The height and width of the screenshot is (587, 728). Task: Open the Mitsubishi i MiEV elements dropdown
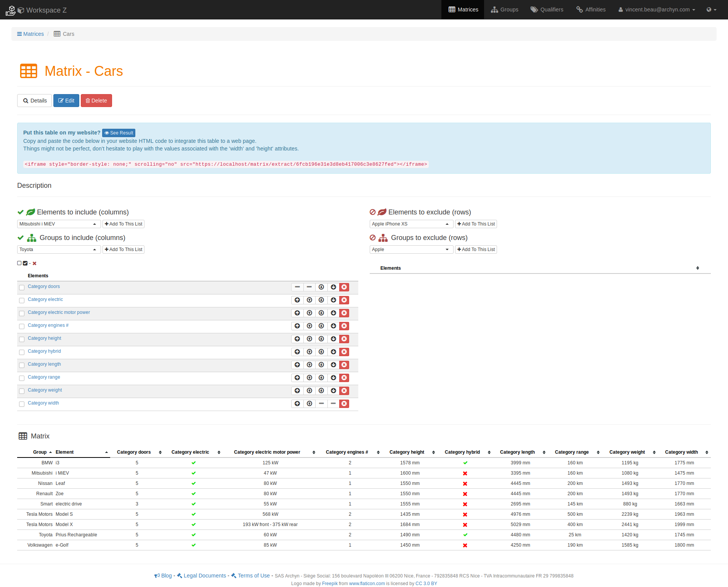(59, 224)
